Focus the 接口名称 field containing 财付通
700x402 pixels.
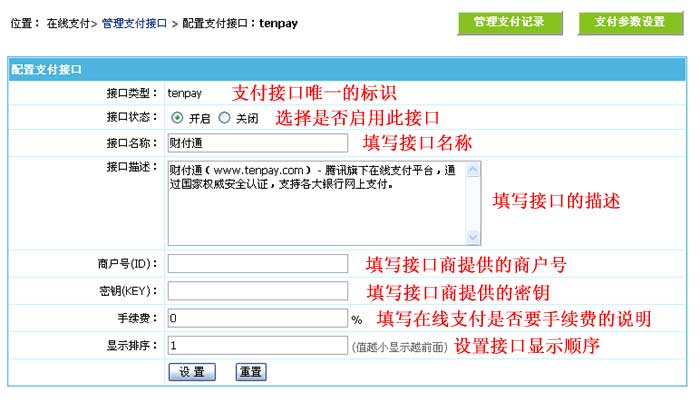tap(257, 143)
